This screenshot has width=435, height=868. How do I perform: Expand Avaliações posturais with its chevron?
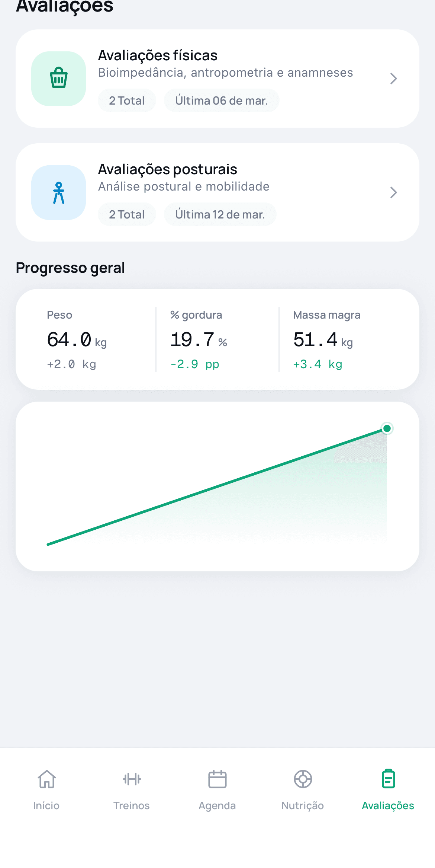point(393,192)
